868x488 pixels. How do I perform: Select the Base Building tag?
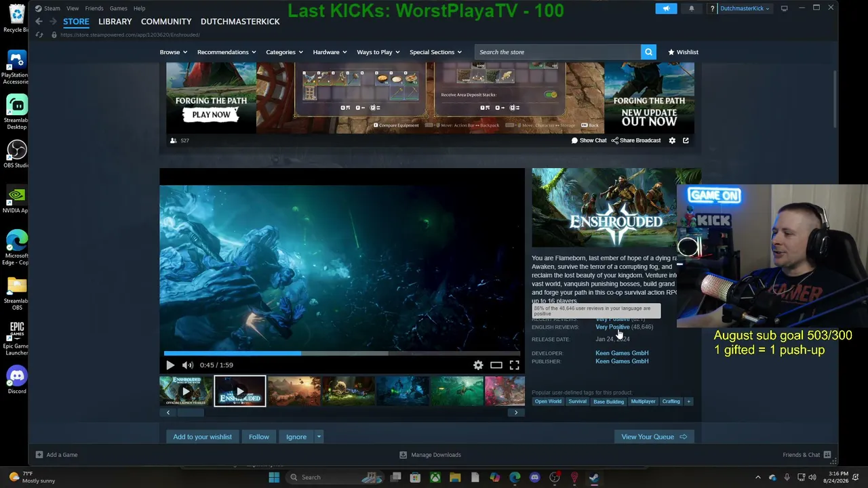click(x=608, y=401)
